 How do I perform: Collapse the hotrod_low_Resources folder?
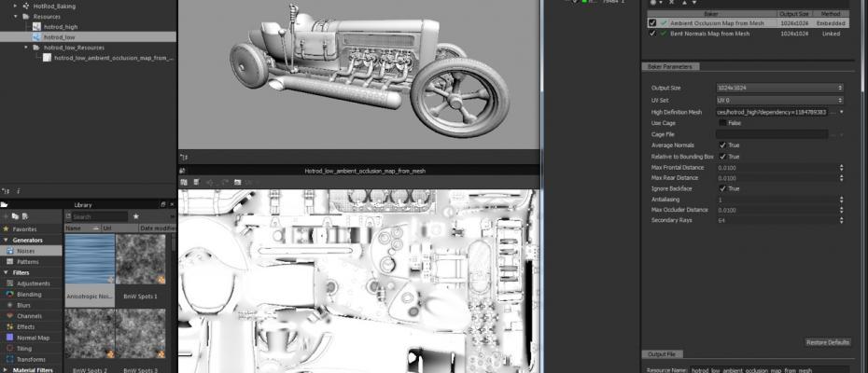26,48
